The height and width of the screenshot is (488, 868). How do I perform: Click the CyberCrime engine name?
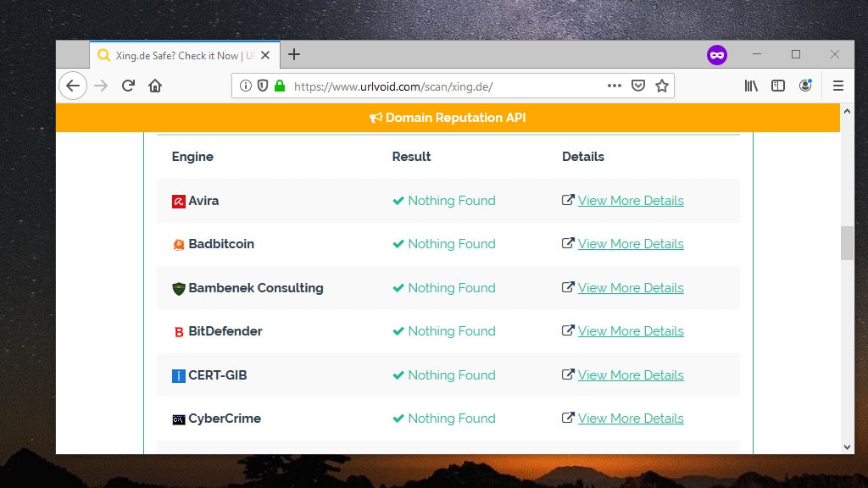[x=224, y=419]
